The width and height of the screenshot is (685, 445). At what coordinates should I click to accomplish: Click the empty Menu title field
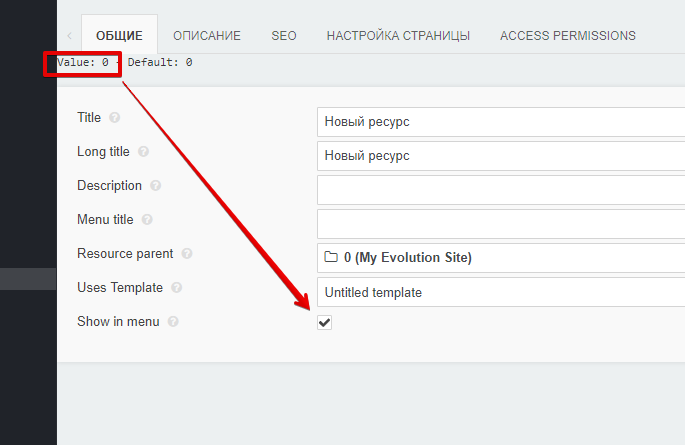click(501, 224)
